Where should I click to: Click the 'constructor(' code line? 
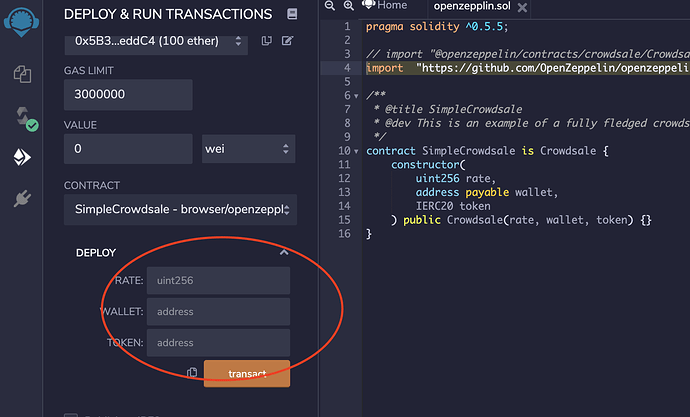point(428,165)
